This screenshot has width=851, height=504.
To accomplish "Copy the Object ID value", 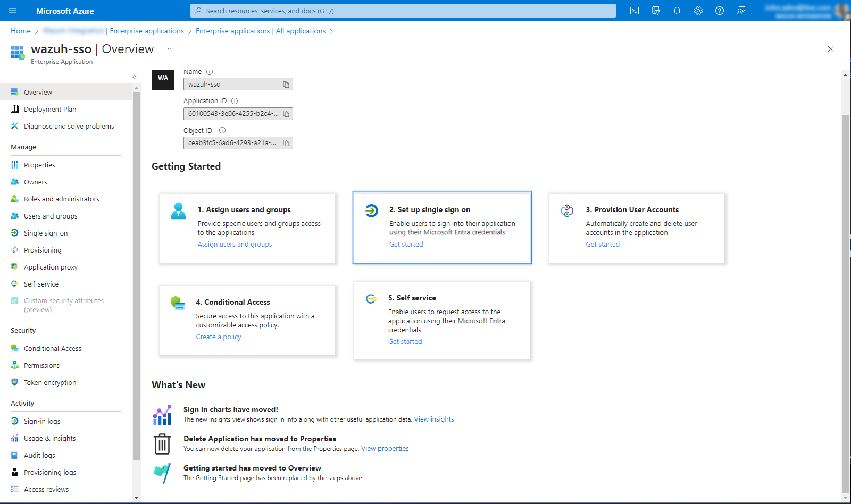I will (x=286, y=143).
